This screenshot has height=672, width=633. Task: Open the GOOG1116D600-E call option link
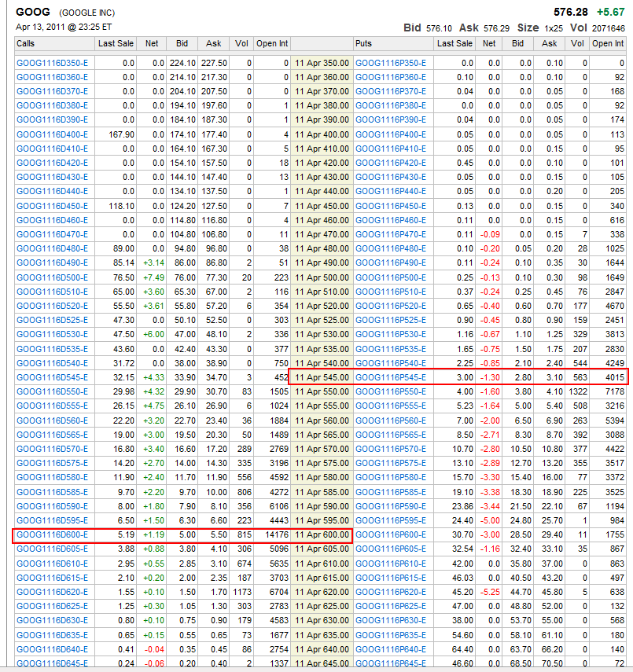coord(52,534)
